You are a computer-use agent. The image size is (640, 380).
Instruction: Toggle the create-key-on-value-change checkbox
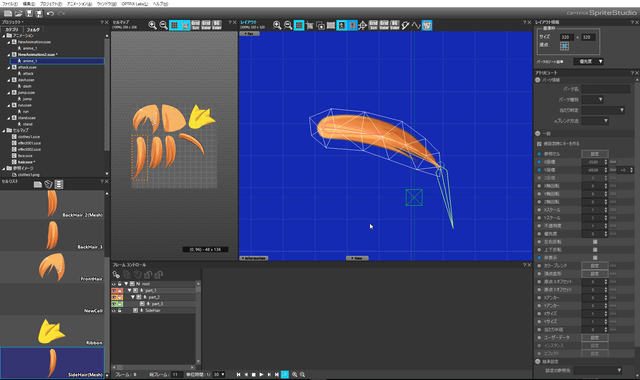tap(539, 144)
